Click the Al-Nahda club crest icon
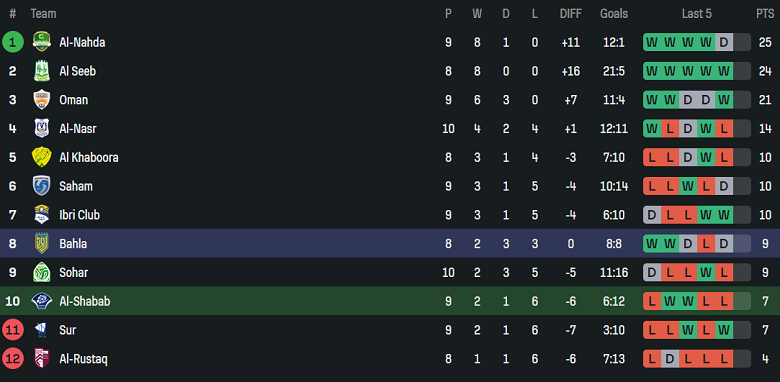 click(42, 42)
